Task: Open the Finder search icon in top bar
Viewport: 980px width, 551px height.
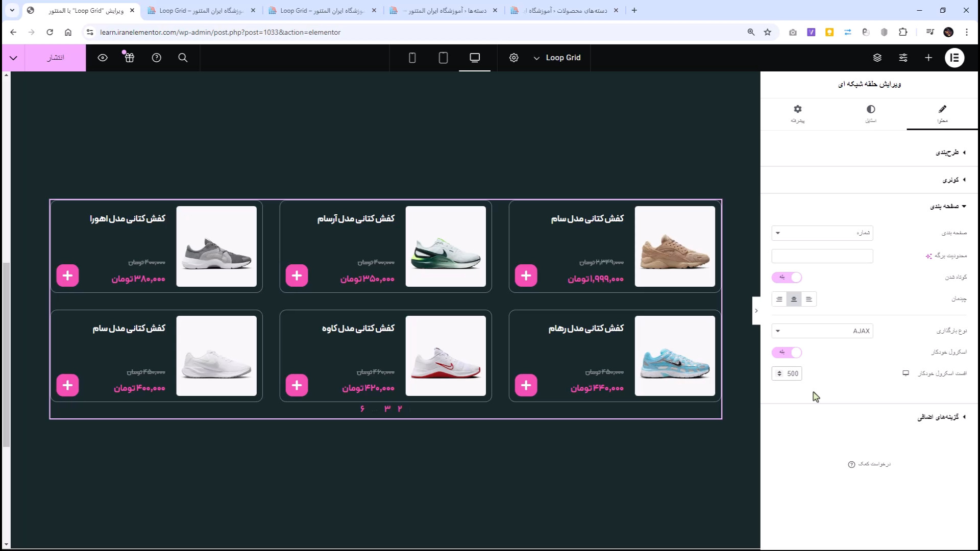Action: 183,58
